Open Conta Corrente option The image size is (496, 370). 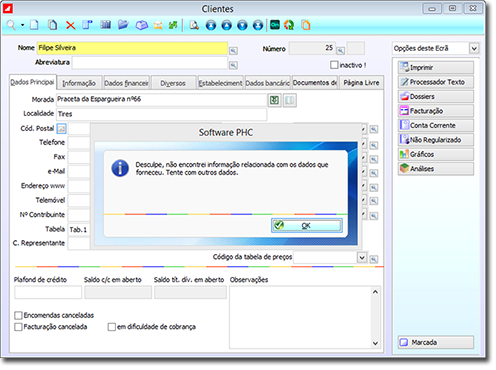tap(436, 125)
